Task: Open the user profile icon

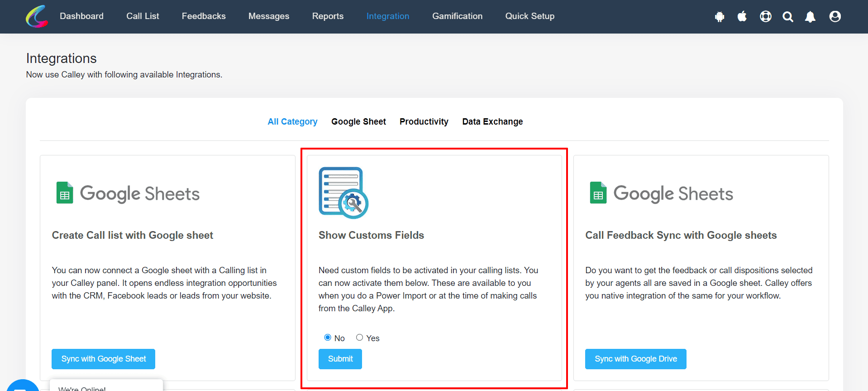Action: 835,16
